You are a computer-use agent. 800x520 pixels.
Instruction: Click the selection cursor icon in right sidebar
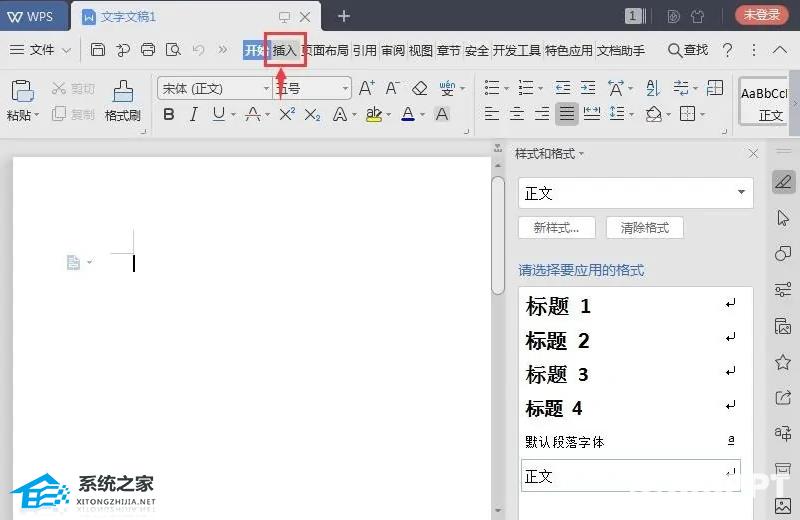[783, 218]
